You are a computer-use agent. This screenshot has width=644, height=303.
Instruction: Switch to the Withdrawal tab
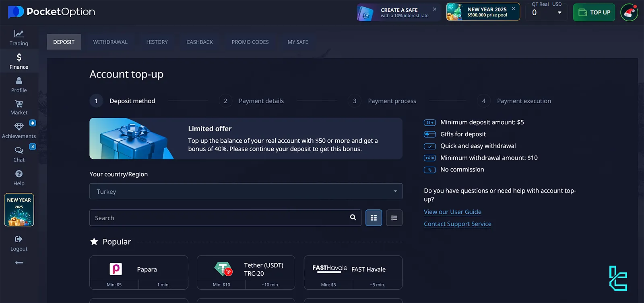(110, 42)
